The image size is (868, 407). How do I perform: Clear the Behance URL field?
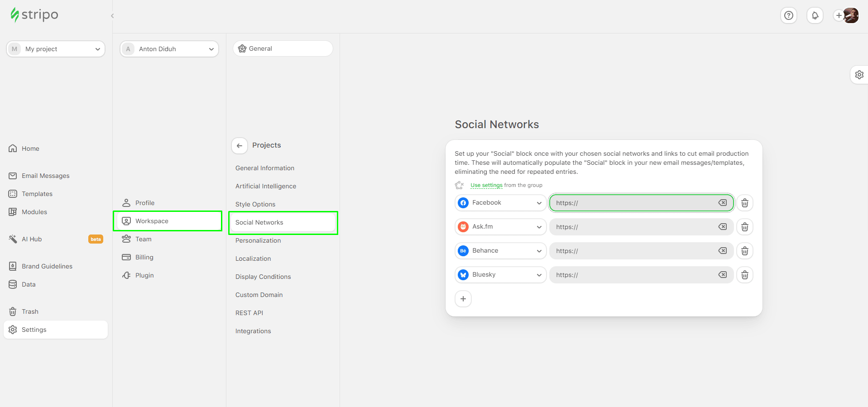click(723, 251)
